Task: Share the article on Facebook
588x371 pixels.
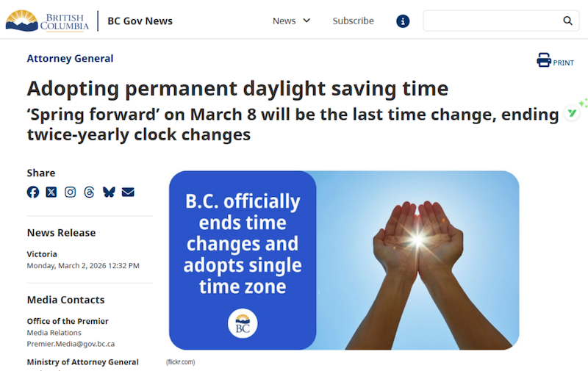Action: coord(33,192)
